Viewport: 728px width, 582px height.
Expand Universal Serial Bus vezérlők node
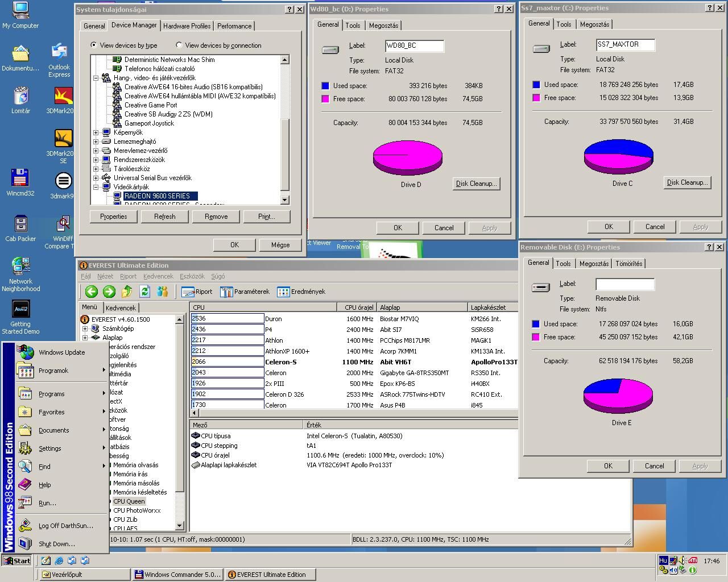click(x=96, y=178)
